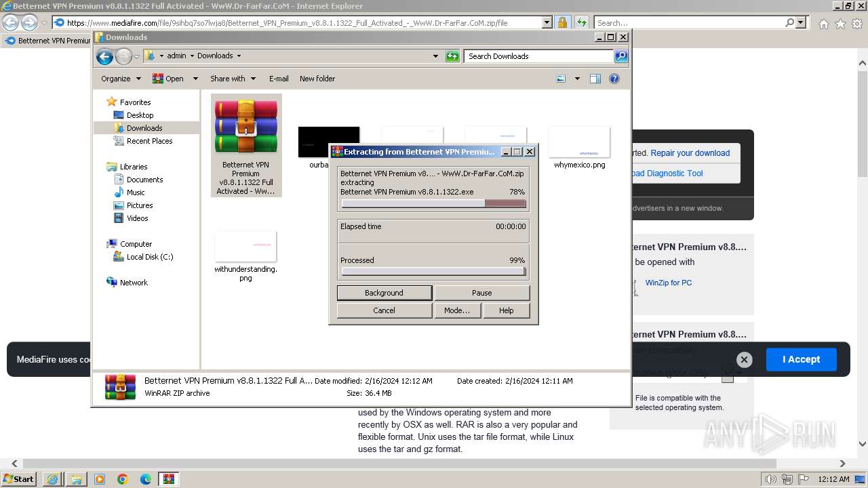Click the Libraries heading in sidebar
This screenshot has width=868, height=488.
pos(134,167)
